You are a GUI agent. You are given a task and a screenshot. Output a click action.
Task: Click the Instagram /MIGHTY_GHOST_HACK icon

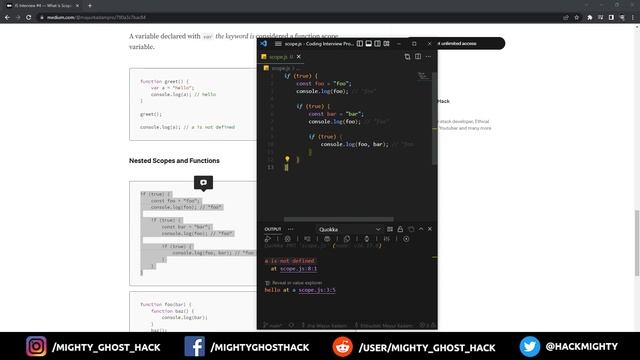click(36, 346)
